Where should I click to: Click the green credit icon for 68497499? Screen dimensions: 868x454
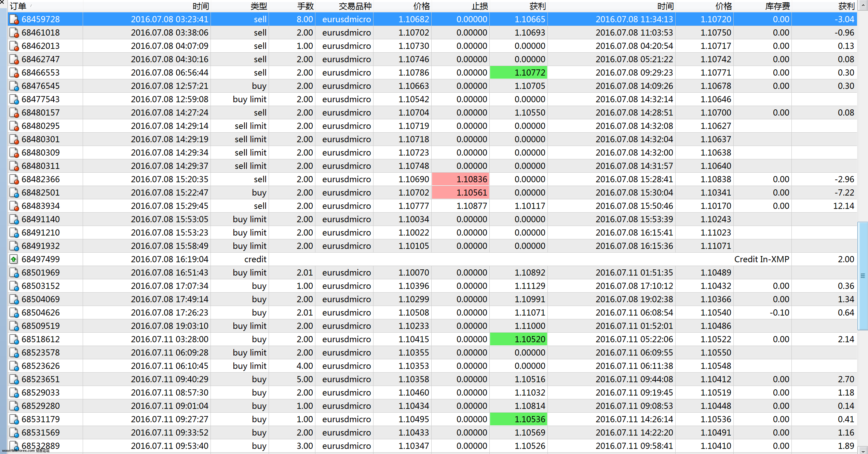click(x=13, y=259)
